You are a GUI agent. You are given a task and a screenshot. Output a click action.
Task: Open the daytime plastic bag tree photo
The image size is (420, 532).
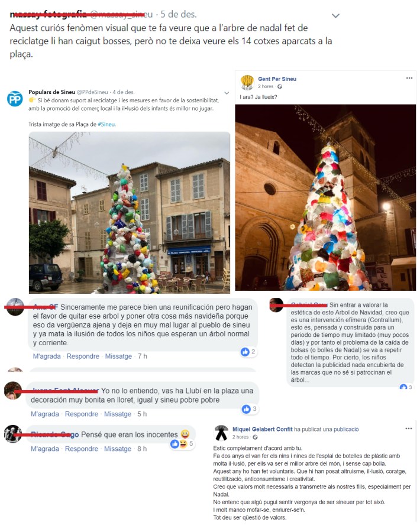click(x=130, y=212)
